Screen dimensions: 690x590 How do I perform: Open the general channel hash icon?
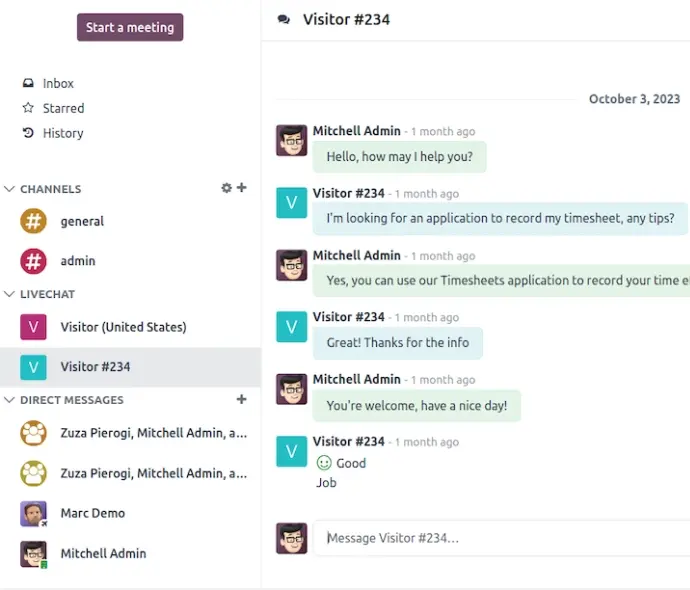pos(33,221)
